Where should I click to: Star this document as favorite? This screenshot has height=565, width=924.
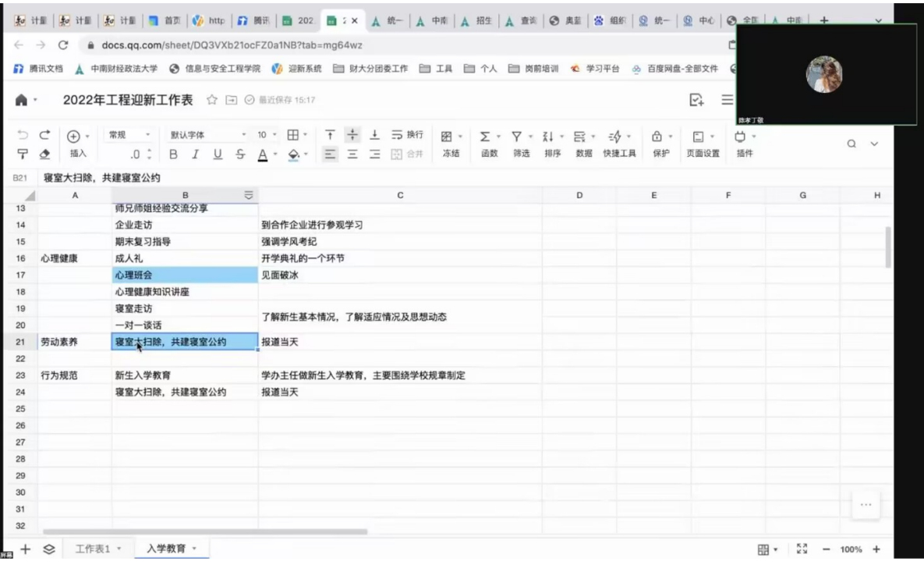click(211, 100)
